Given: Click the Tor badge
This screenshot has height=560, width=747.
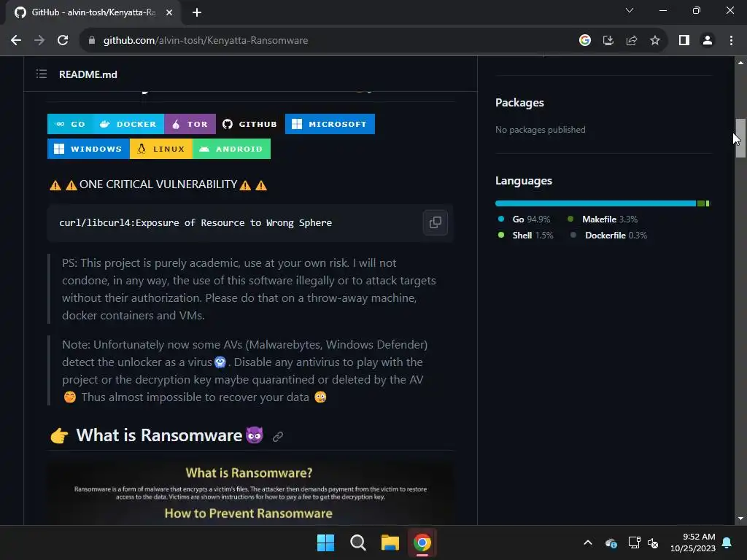Looking at the screenshot, I should (190, 124).
